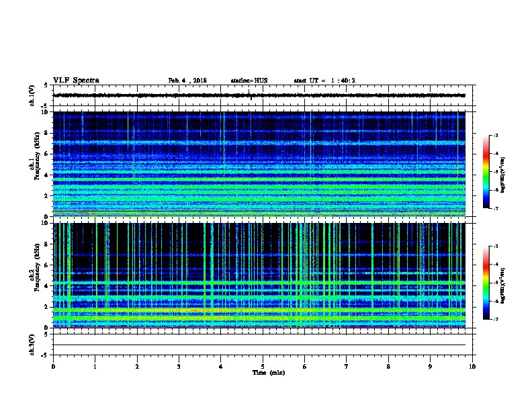532x411 pixels.
Task: Click ch.1 color scale legend label
Action: coord(503,175)
